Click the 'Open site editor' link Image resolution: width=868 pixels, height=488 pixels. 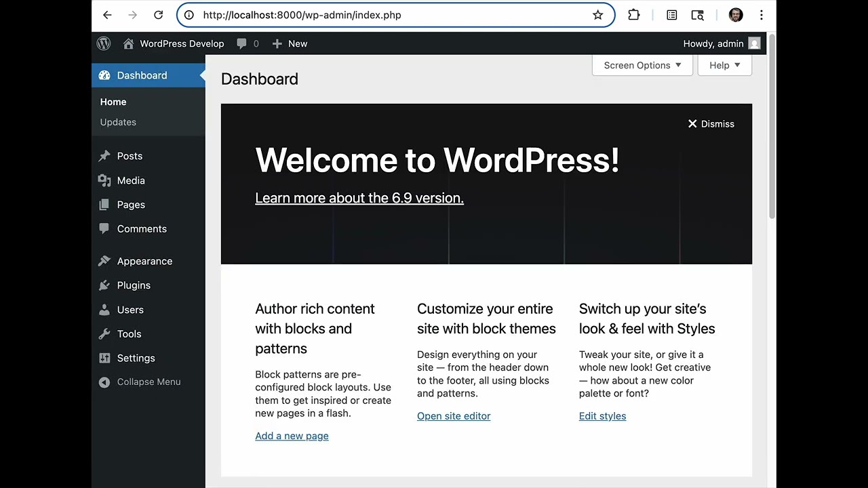click(x=454, y=416)
